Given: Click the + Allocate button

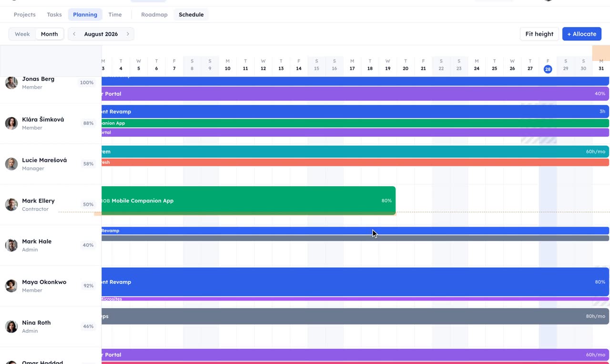Looking at the screenshot, I should tap(582, 34).
